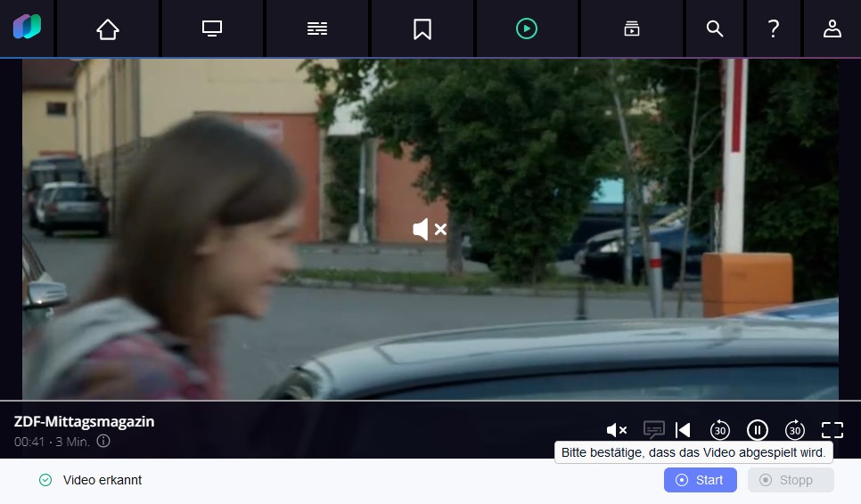This screenshot has height=504, width=861.
Task: Open help via the question mark icon
Action: click(x=773, y=28)
